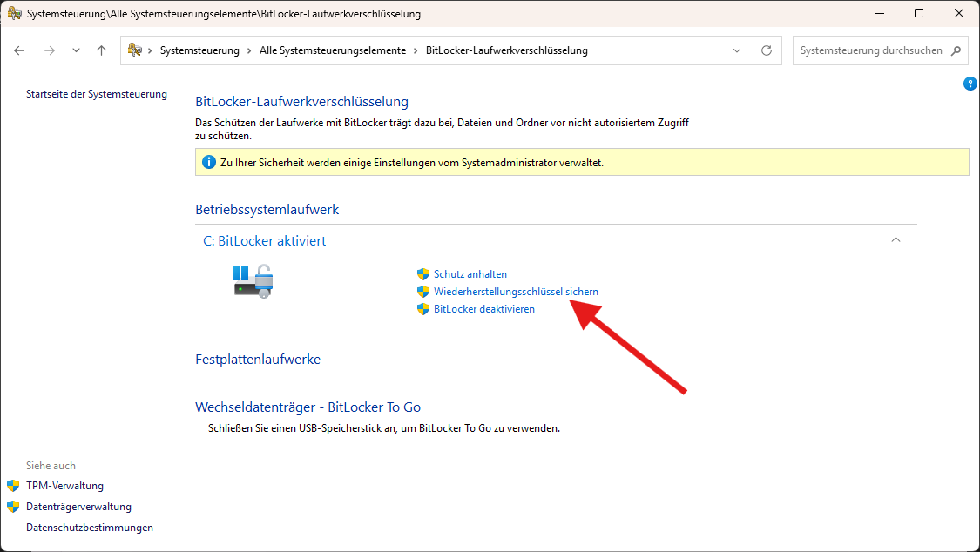Open the address bar history dropdown
This screenshot has width=980, height=552.
[737, 50]
